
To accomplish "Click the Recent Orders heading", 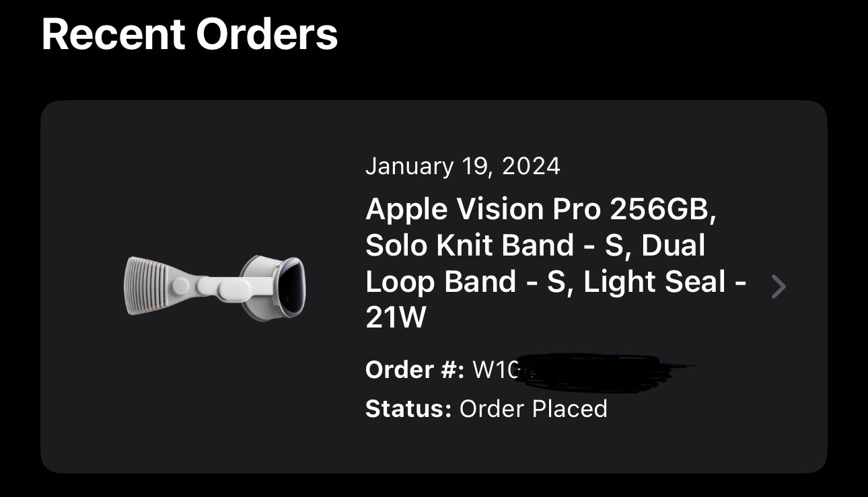I will click(x=189, y=34).
